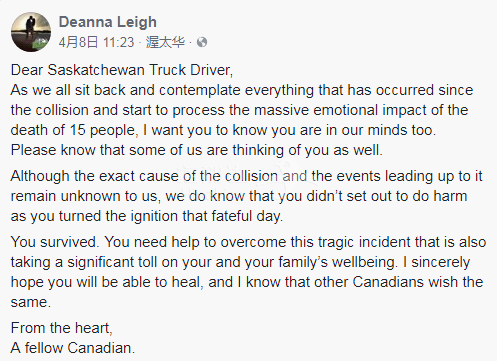
Task: Click the phrase 'remain unknown to us'
Action: 83,196
